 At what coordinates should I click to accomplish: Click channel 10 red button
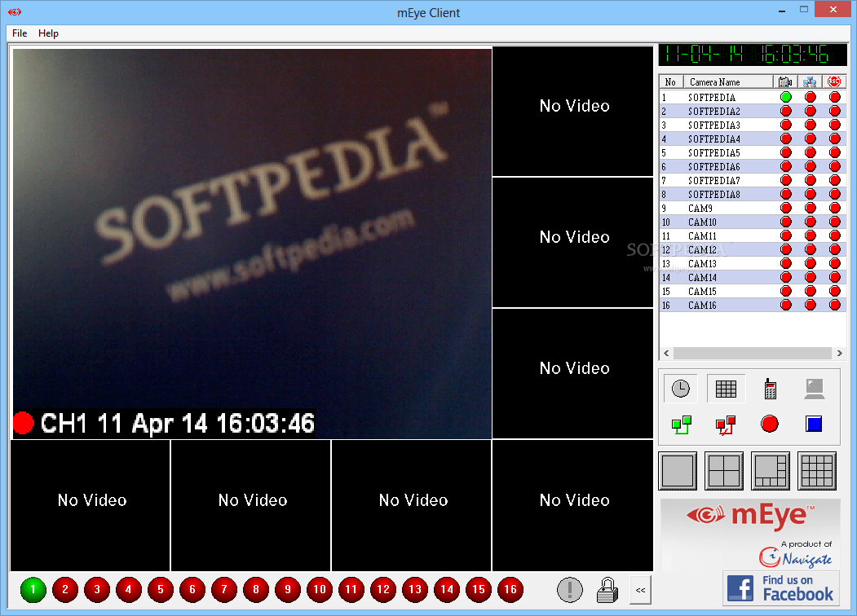[319, 590]
